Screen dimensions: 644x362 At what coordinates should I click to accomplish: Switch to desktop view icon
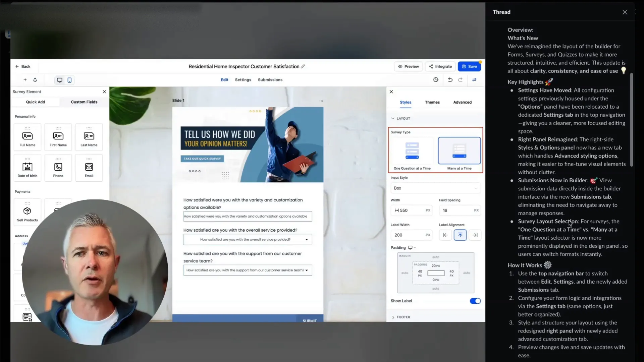coord(59,80)
